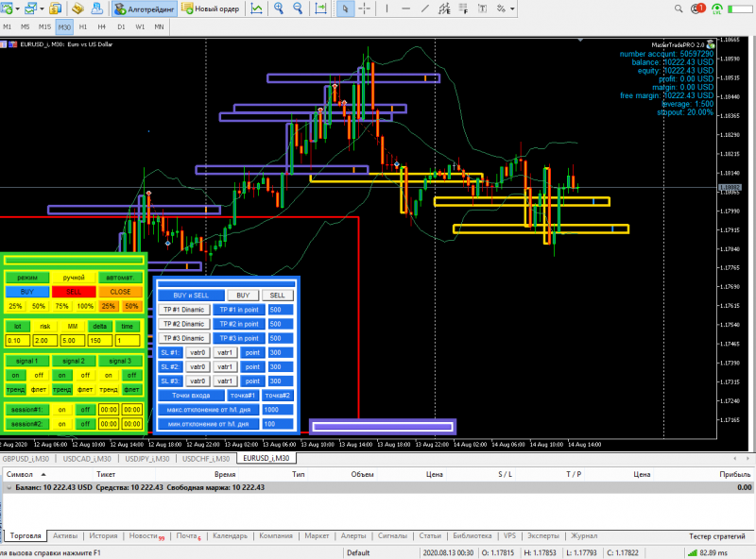Switch mode to ручной
The height and width of the screenshot is (559, 756).
[x=74, y=278]
